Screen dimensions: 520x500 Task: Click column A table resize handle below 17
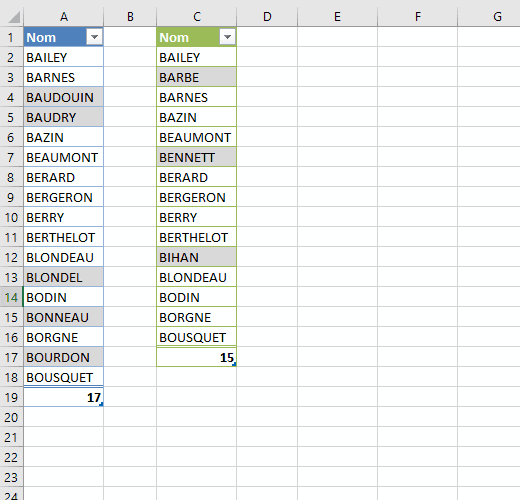pos(101,404)
